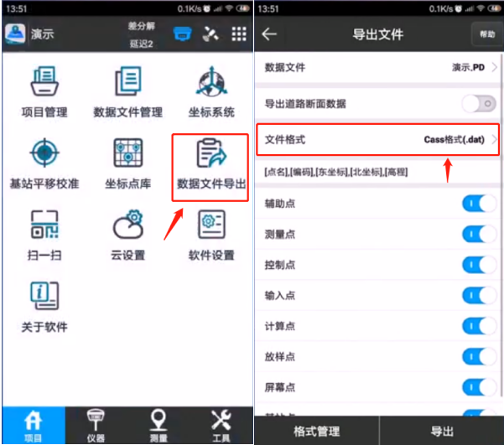
Task: Switch to 测量 bottom tab
Action: (158, 426)
